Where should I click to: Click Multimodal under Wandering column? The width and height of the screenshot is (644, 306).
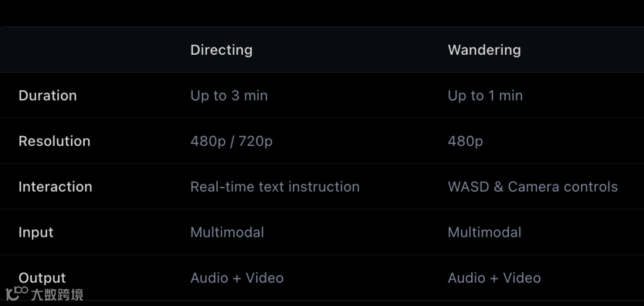click(x=484, y=233)
